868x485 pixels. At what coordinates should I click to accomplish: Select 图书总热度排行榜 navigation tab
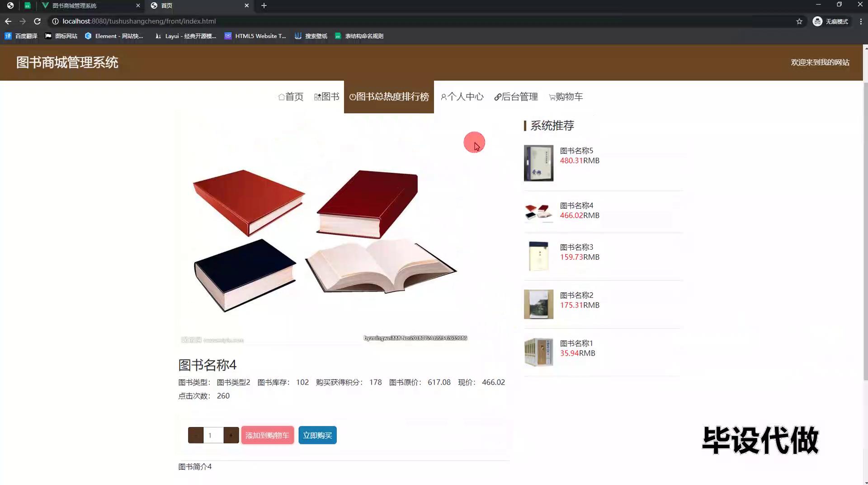coord(389,97)
